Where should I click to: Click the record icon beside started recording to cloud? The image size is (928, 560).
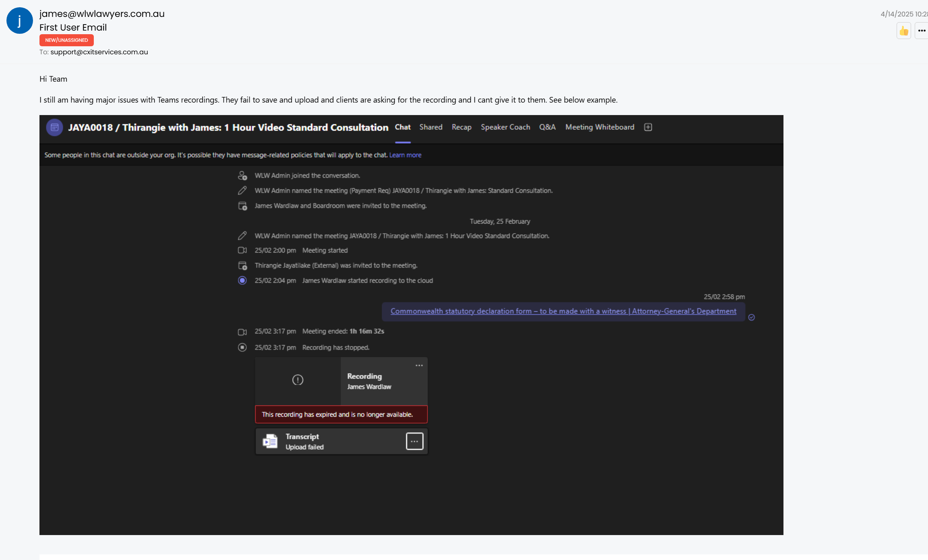point(242,280)
